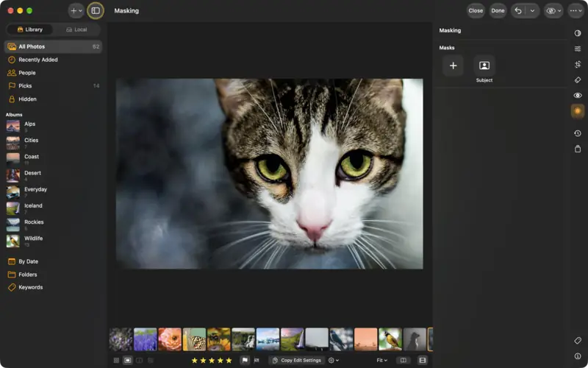Set rating with the third star
Screen dimensions: 588x368
pyautogui.click(x=212, y=361)
